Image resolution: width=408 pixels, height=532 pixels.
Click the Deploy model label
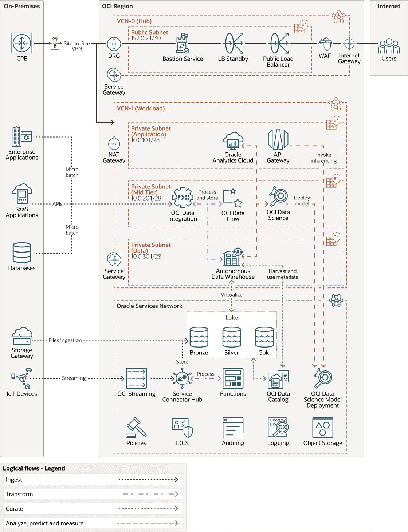(x=302, y=201)
